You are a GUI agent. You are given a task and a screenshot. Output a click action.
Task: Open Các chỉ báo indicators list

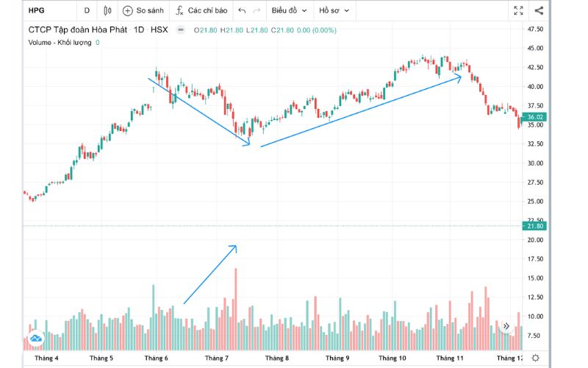[201, 11]
